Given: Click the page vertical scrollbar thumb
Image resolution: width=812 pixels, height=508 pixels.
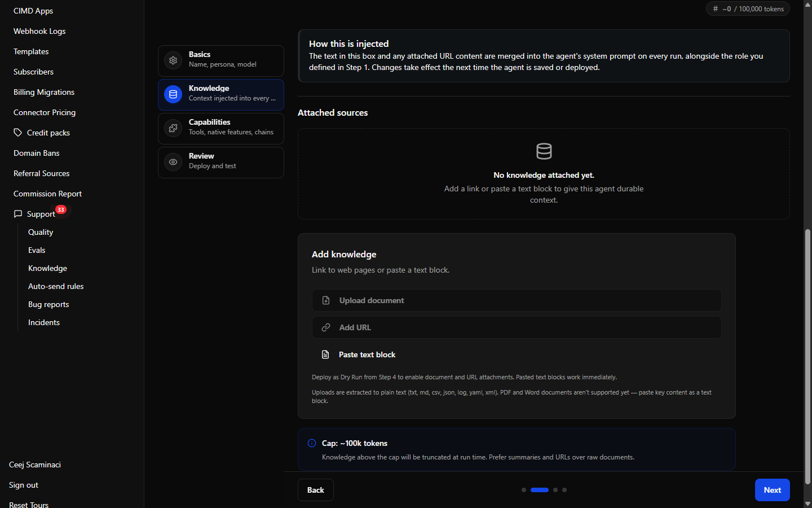Looking at the screenshot, I should click(807, 357).
